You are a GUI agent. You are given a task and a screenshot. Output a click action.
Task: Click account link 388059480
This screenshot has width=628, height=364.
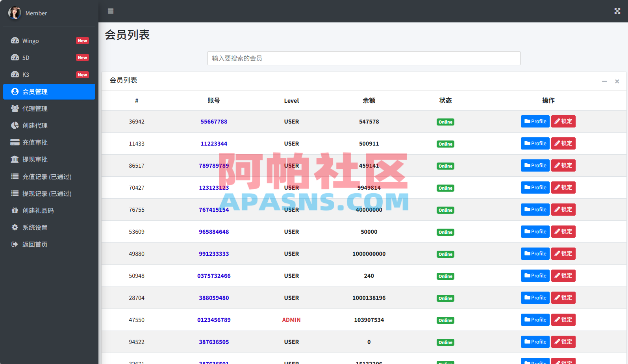214,298
